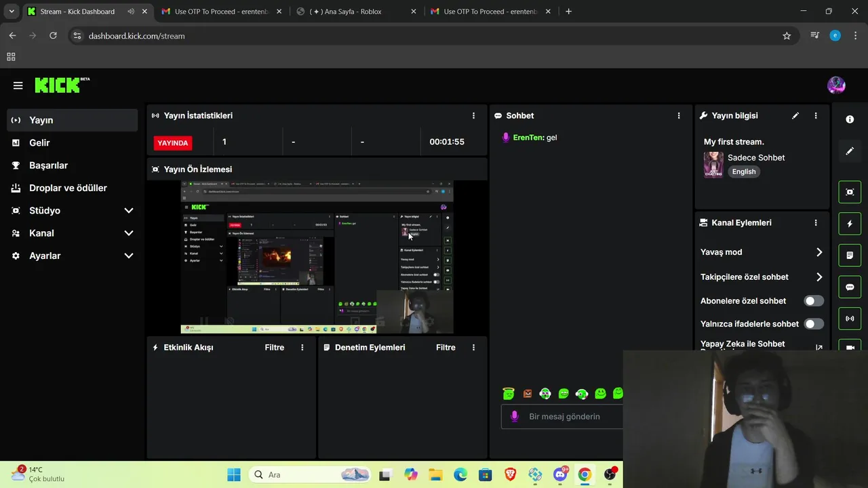
Task: Click the chat message input field
Action: tap(561, 416)
